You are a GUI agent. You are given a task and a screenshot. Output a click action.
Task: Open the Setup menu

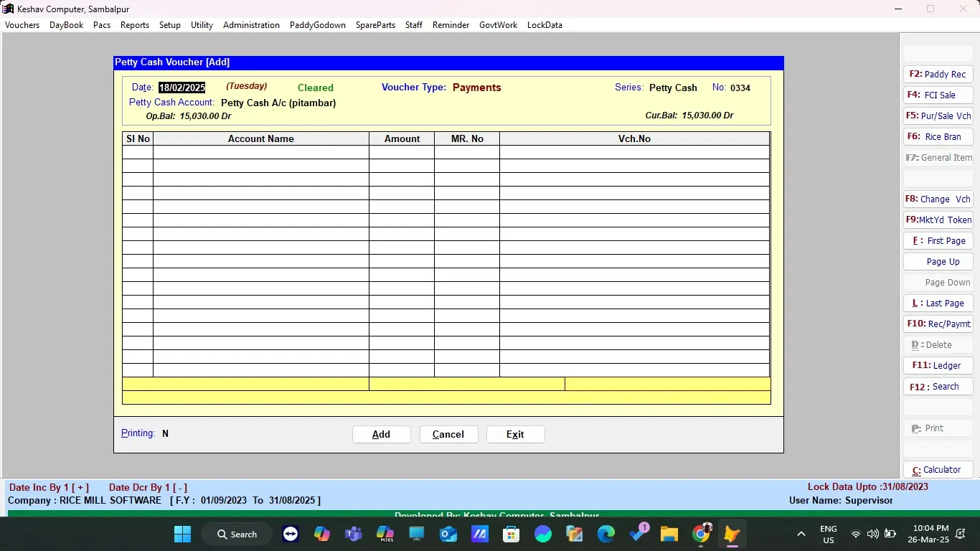pos(170,25)
